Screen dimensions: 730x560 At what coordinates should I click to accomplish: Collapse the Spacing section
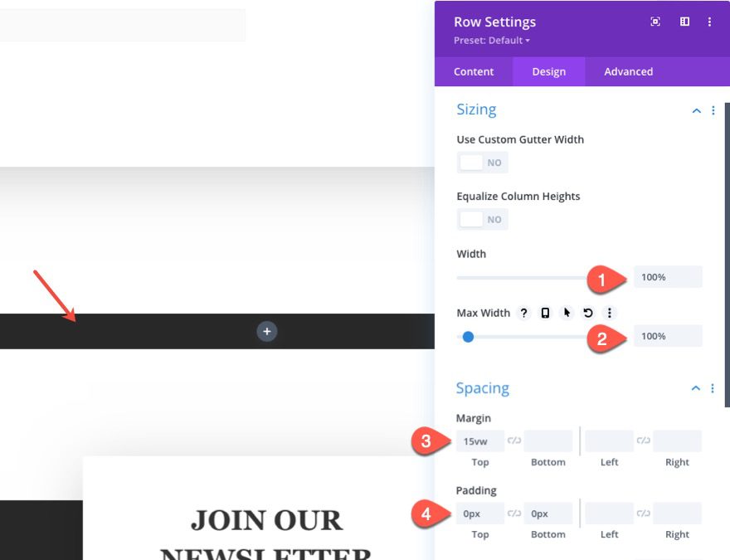point(695,388)
